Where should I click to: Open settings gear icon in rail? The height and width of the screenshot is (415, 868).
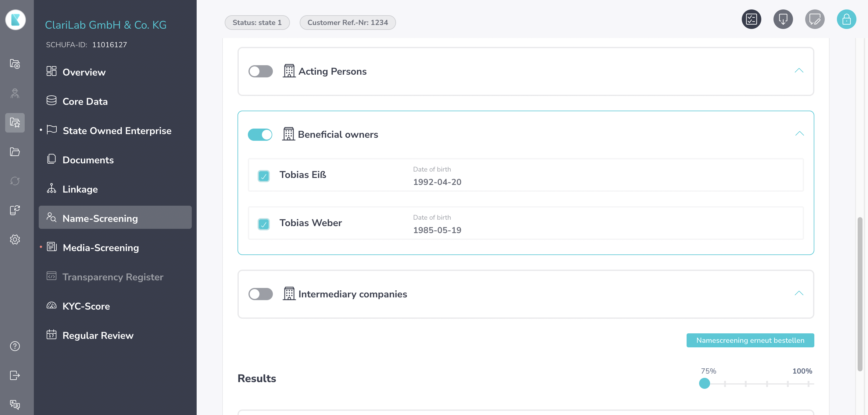click(15, 239)
